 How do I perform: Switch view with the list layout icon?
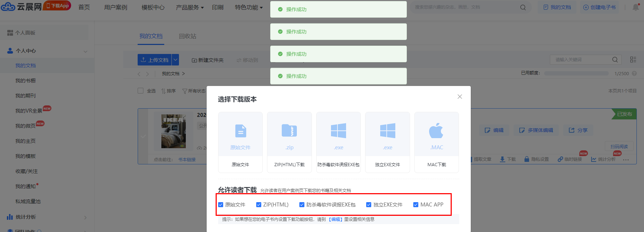633,60
